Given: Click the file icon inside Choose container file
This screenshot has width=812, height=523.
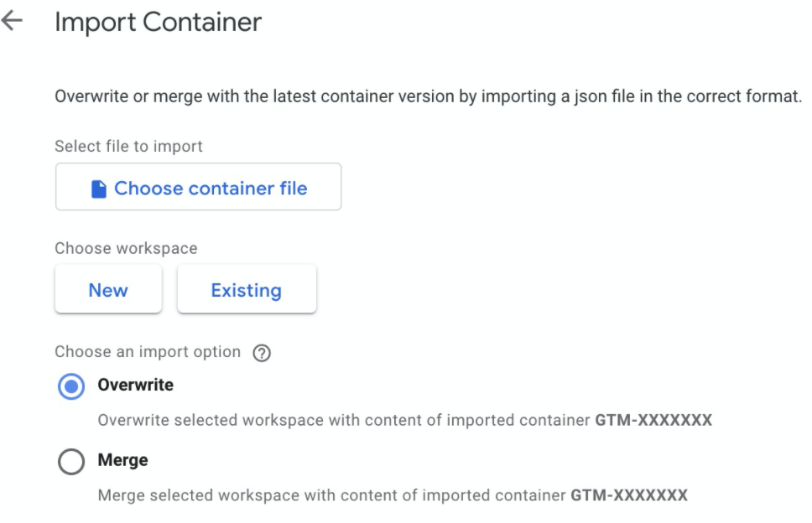Looking at the screenshot, I should pyautogui.click(x=98, y=189).
